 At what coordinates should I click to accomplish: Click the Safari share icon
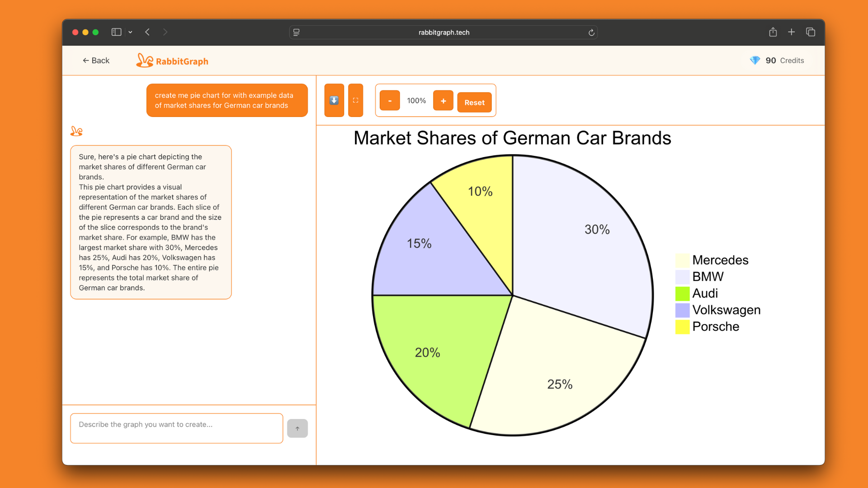pos(773,32)
